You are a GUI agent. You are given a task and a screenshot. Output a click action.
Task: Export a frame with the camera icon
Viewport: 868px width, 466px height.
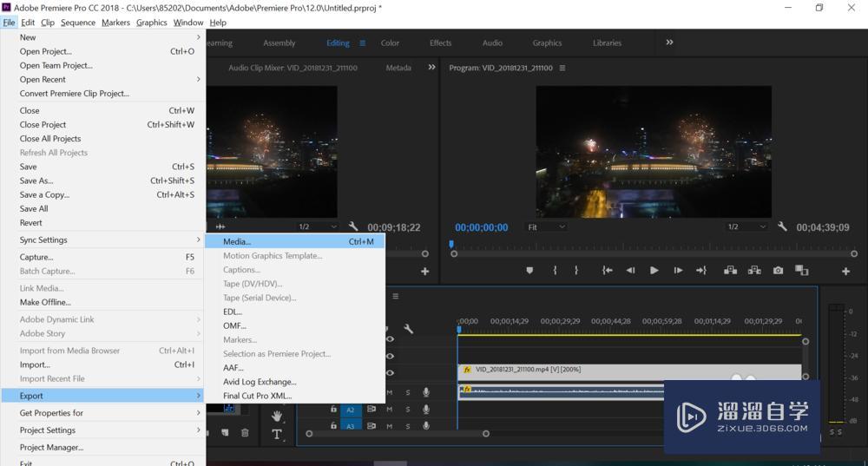(x=779, y=271)
